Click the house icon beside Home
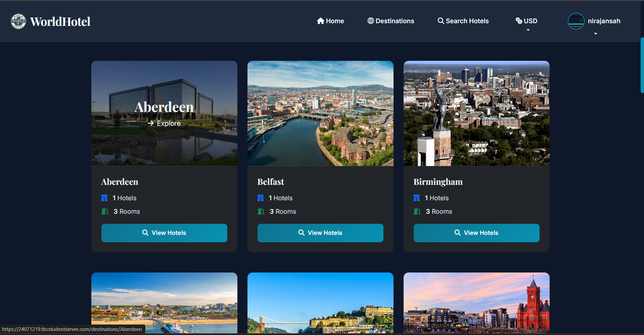The height and width of the screenshot is (335, 644). (x=321, y=21)
